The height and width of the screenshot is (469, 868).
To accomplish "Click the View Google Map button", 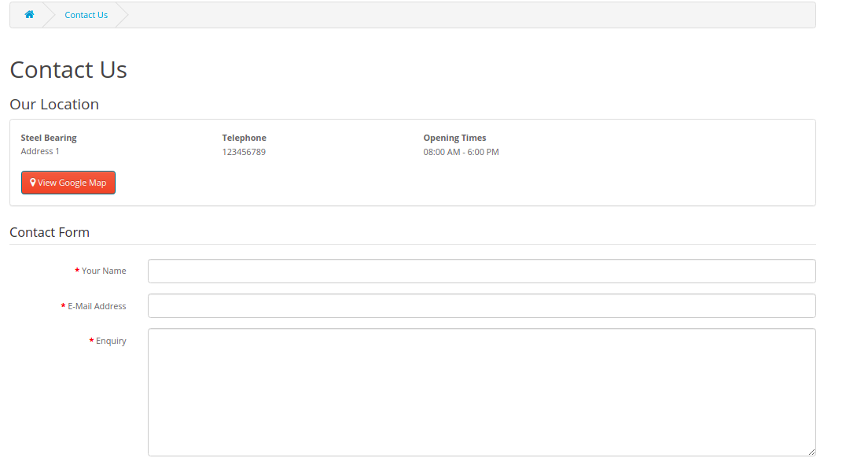I will [x=68, y=183].
